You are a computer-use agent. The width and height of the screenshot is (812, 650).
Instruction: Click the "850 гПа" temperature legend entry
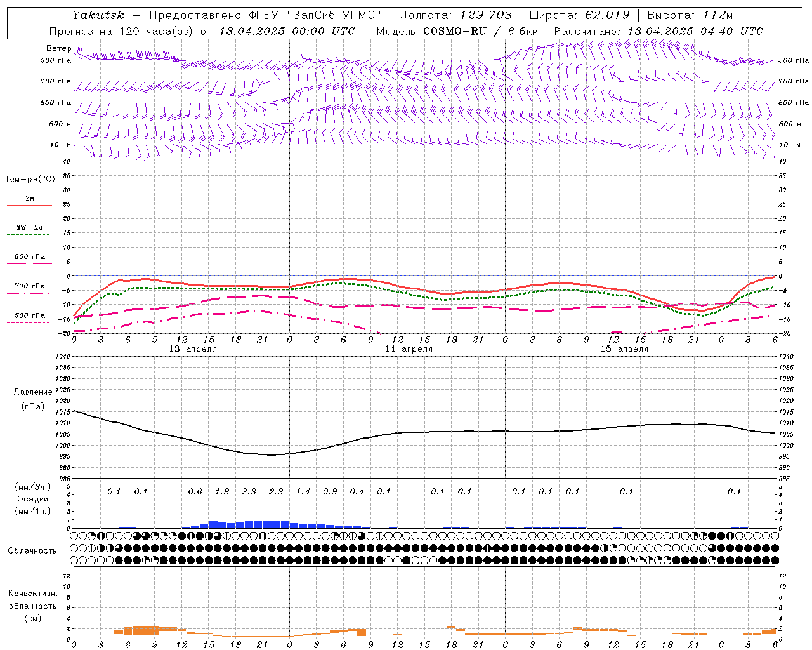[x=30, y=257]
